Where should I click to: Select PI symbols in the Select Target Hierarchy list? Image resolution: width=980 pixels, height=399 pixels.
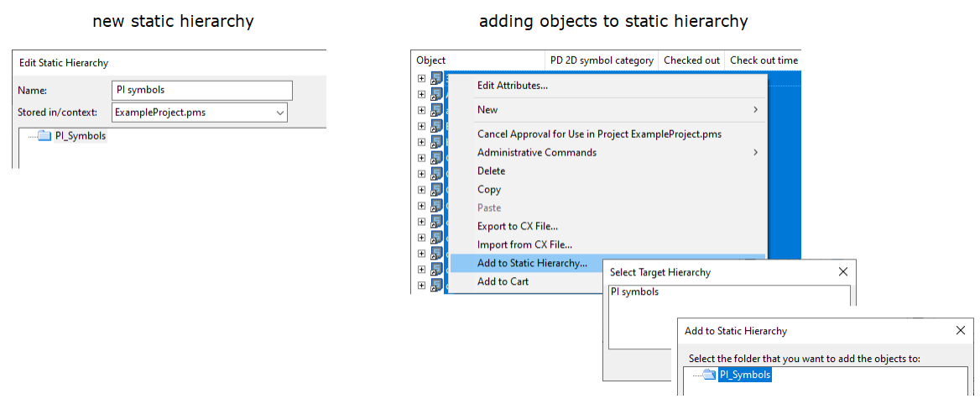pos(634,292)
